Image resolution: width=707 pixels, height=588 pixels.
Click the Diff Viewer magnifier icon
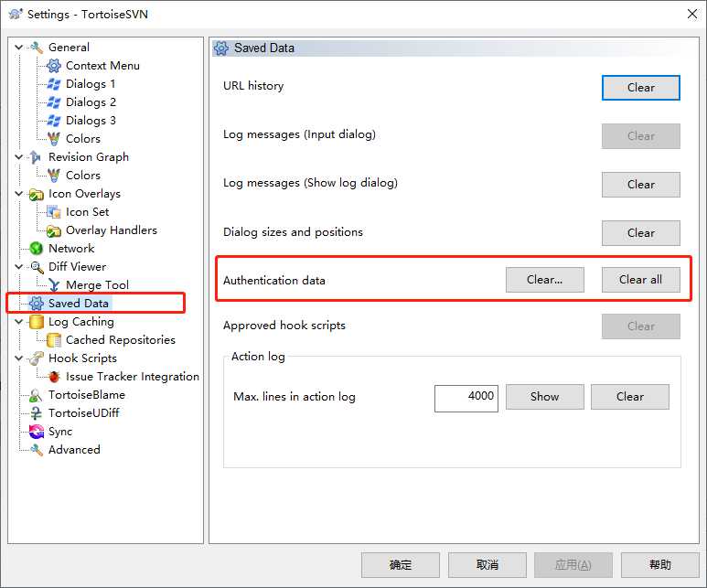click(x=36, y=267)
